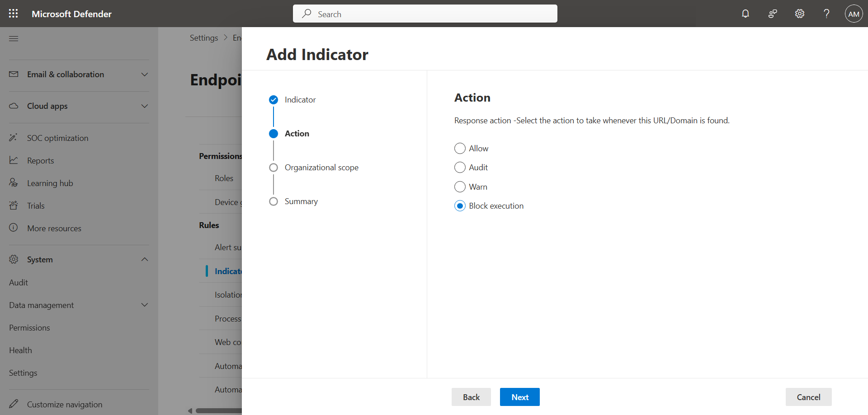Open the help question mark icon

(x=826, y=14)
